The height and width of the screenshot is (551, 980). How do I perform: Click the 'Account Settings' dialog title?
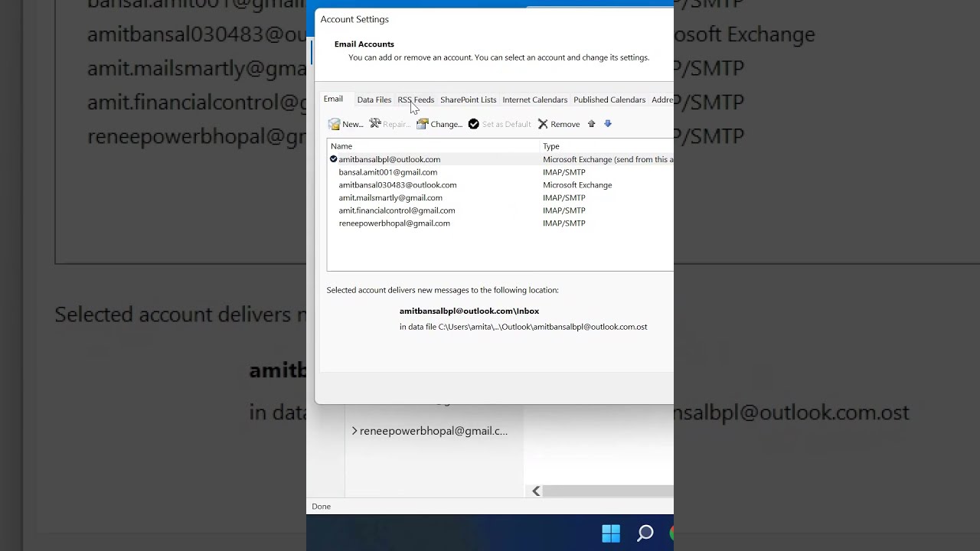pyautogui.click(x=354, y=19)
